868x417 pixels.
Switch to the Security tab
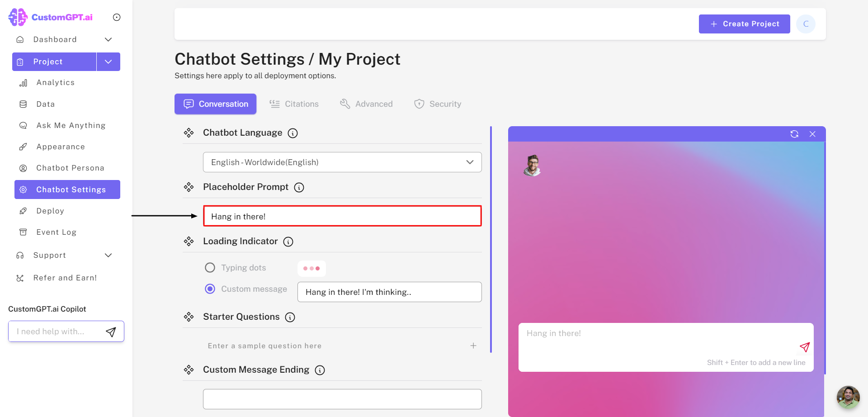click(438, 104)
